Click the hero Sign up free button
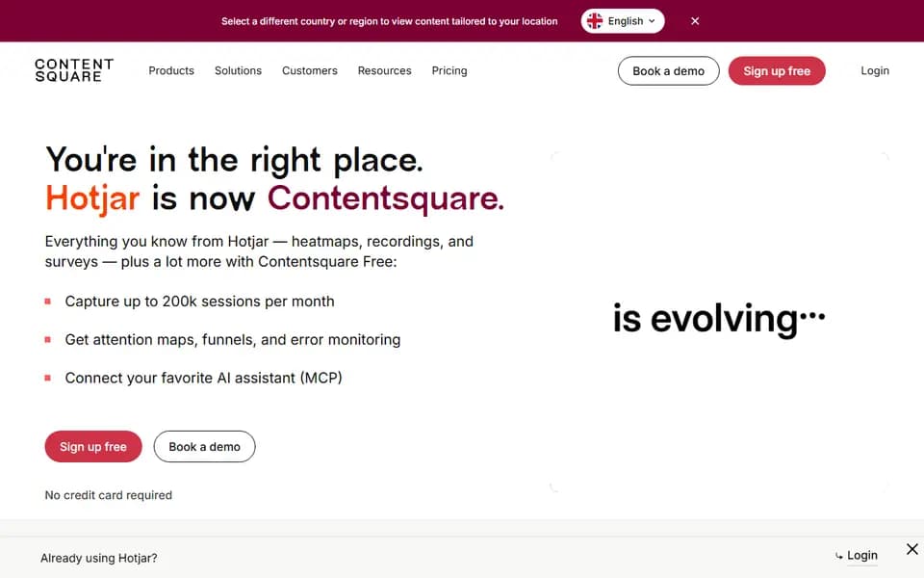Viewport: 924px width, 578px height. [93, 446]
